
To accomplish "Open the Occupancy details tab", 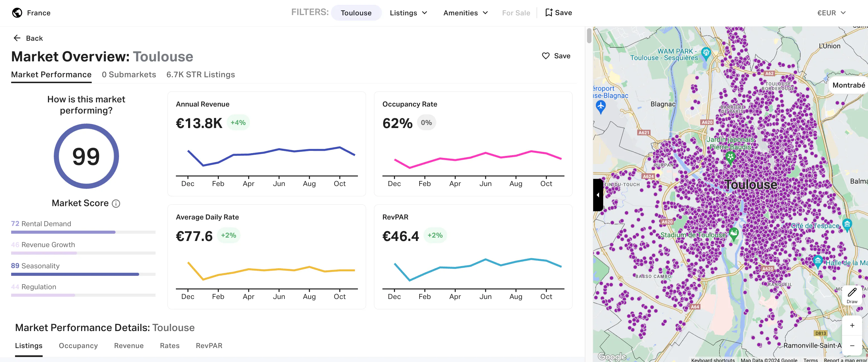I will tap(78, 346).
